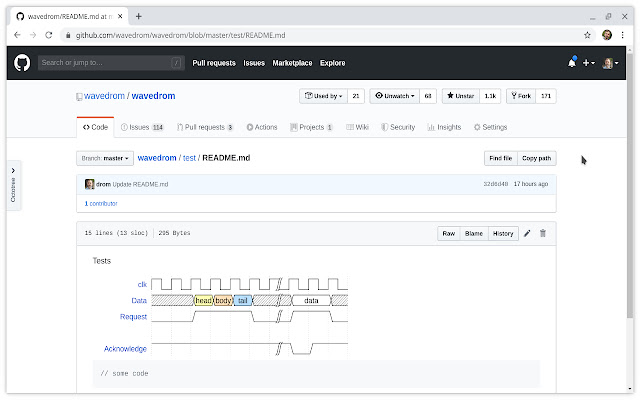Click the commit hash link
Viewport: 640px width, 400px height.
pos(496,184)
